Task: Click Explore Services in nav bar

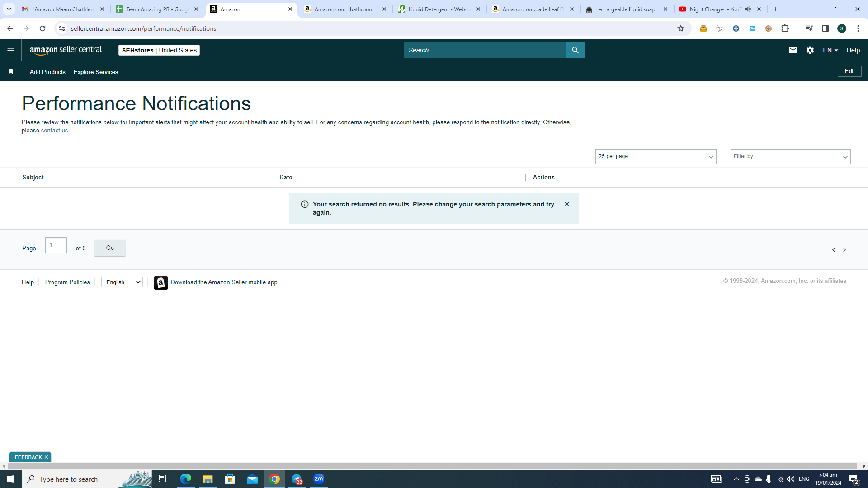Action: pyautogui.click(x=96, y=72)
